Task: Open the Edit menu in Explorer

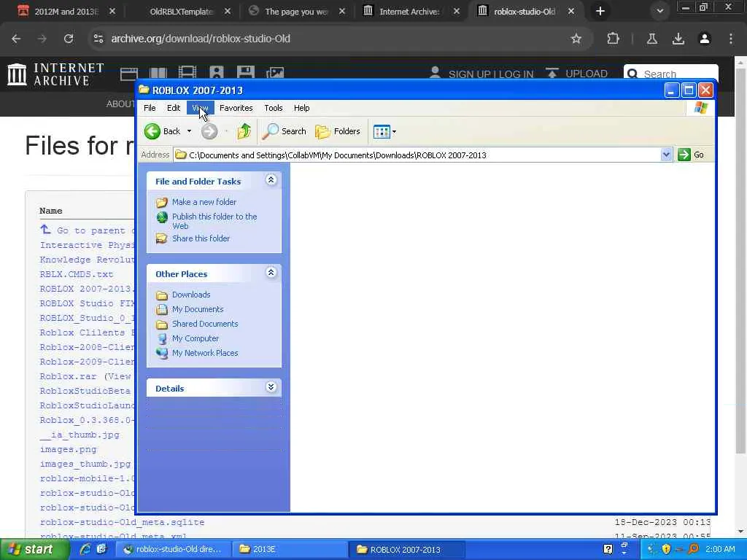Action: pyautogui.click(x=174, y=108)
